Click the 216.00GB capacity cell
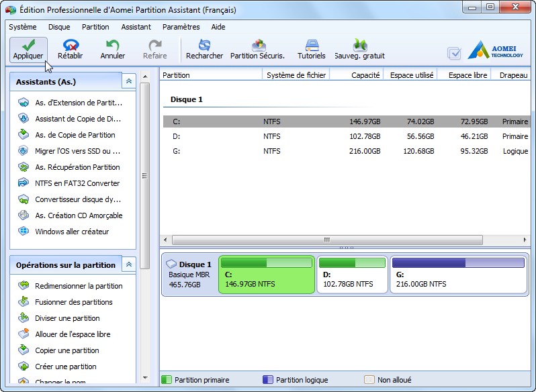536x392 pixels. coord(365,151)
